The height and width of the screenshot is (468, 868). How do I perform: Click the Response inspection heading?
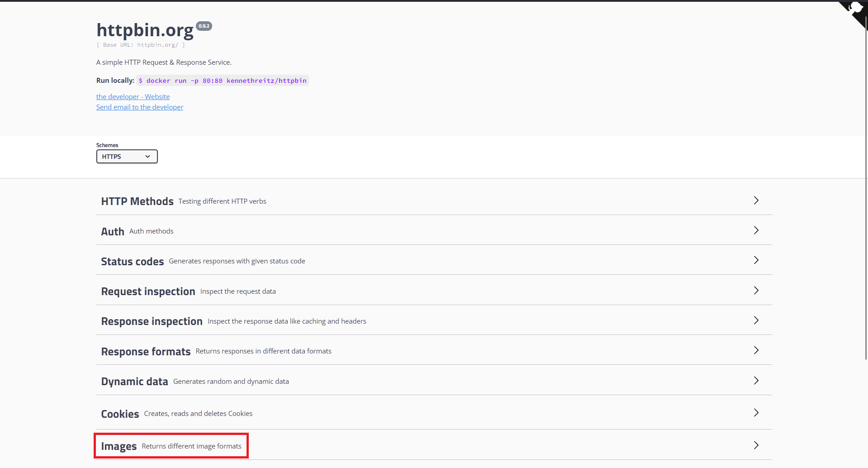tap(152, 321)
